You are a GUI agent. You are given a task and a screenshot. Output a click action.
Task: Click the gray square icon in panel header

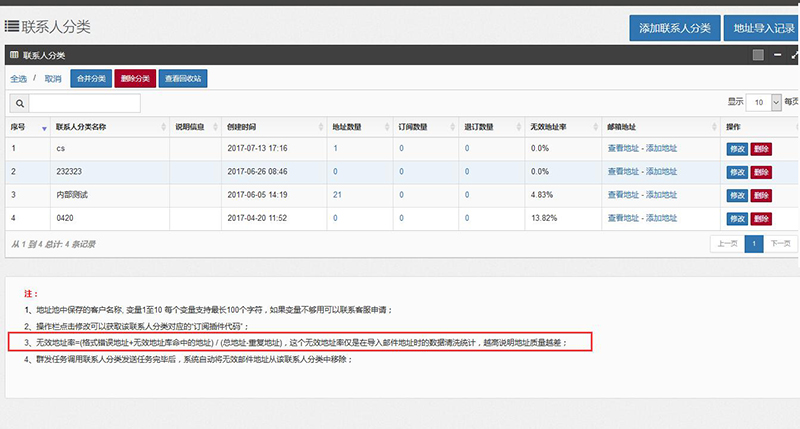click(x=758, y=55)
